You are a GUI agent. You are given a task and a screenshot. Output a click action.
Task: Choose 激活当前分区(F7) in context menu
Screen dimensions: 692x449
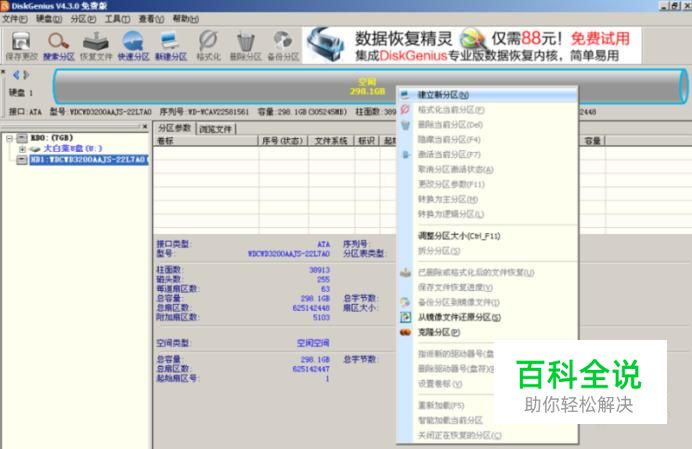click(x=488, y=155)
